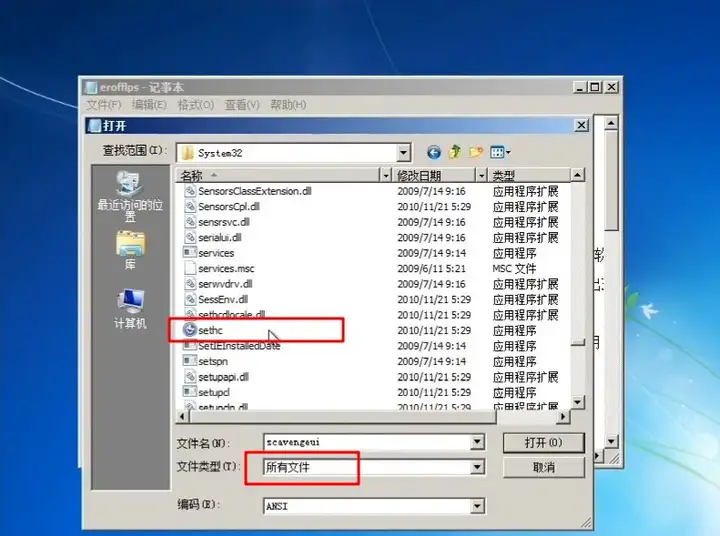Select the sethc application icon
Screen dimensions: 720x536
190,330
